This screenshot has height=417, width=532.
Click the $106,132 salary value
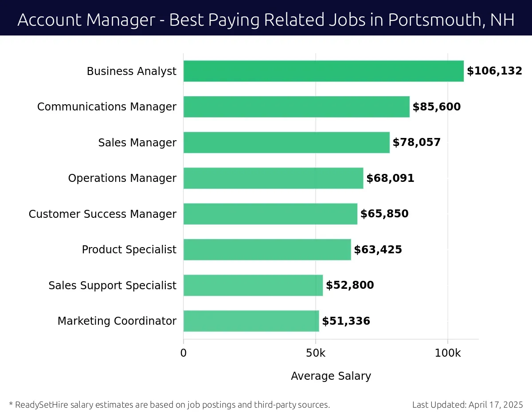tap(494, 71)
